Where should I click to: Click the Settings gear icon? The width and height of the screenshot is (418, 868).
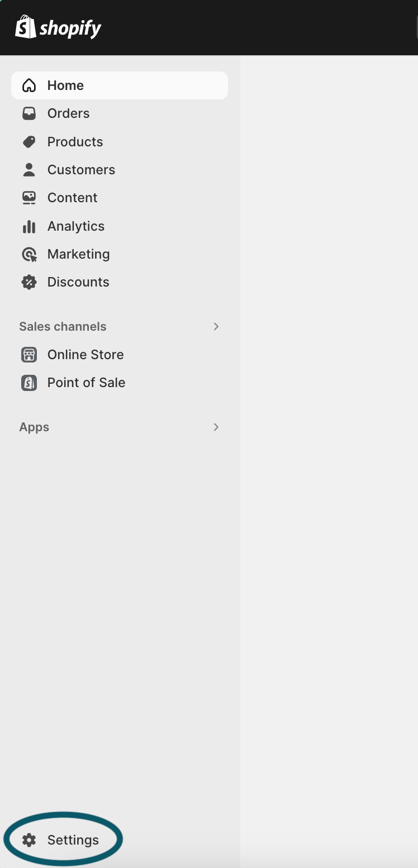point(29,840)
